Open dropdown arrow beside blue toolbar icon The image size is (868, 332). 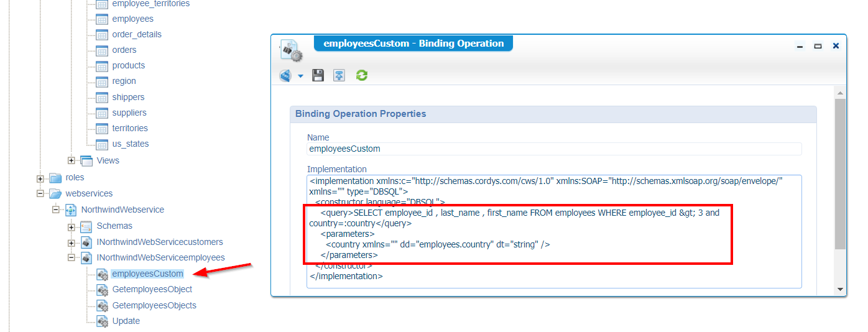[x=300, y=76]
